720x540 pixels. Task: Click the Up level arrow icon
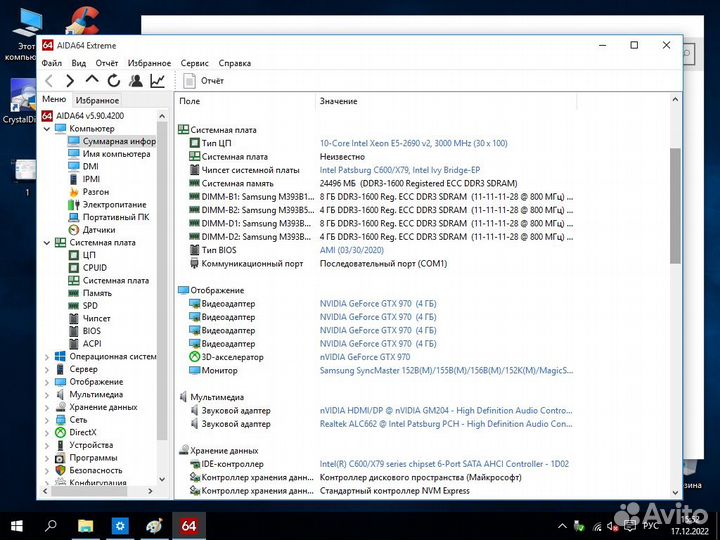point(92,81)
